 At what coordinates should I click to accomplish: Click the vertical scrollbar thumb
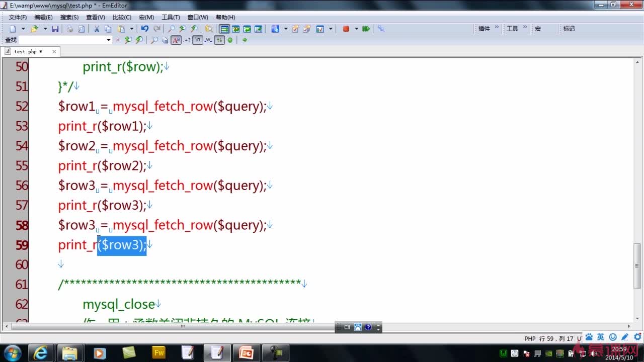[x=637, y=265]
